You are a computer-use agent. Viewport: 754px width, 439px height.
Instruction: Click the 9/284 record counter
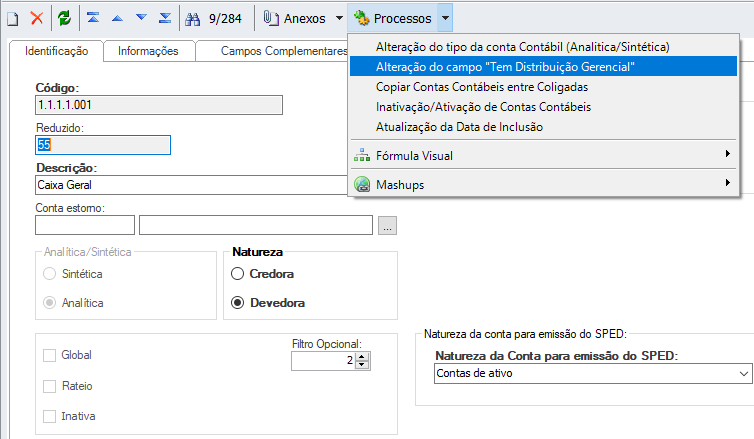pos(225,19)
